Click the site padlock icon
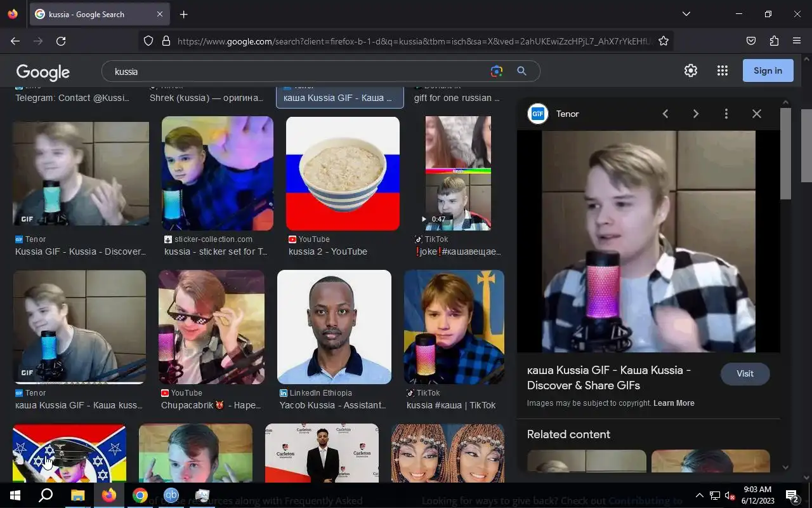812x508 pixels. tap(166, 41)
